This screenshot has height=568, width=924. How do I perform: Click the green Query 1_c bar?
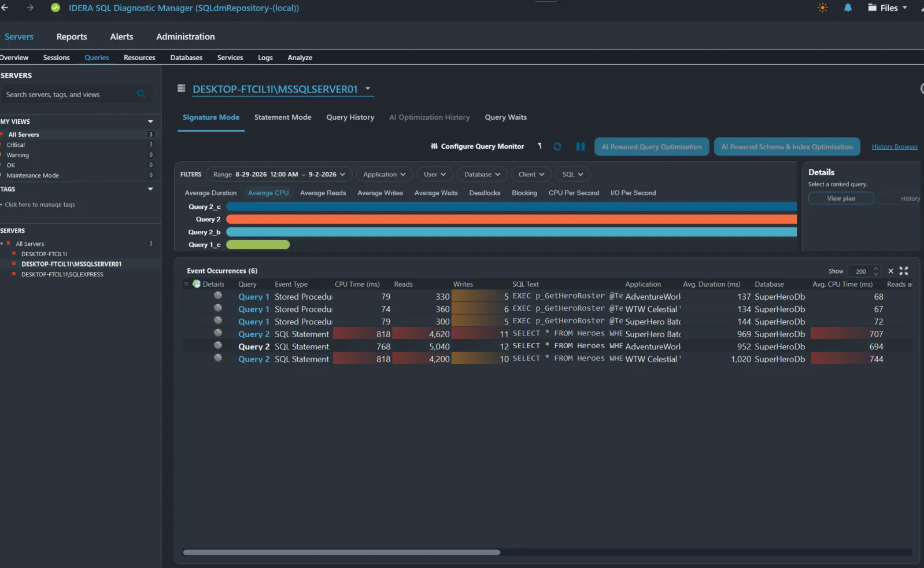[x=258, y=245]
